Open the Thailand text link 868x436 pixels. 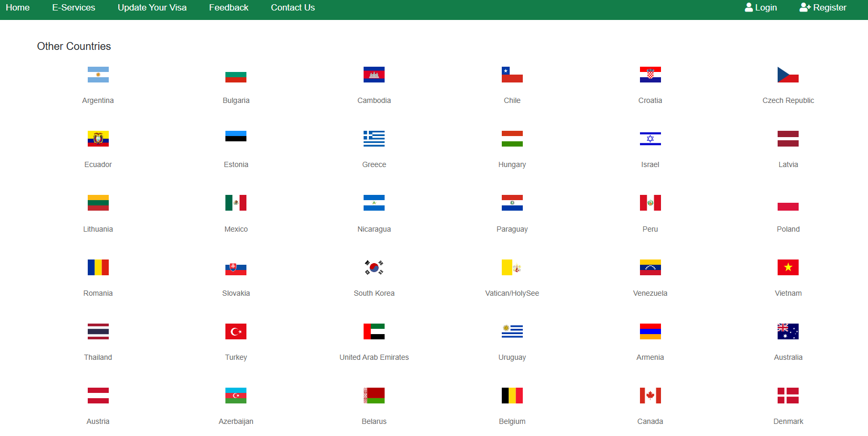[x=98, y=357]
